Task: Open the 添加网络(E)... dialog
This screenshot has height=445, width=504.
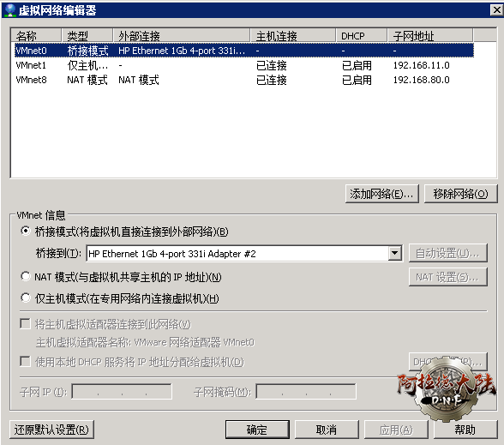Action: tap(382, 194)
